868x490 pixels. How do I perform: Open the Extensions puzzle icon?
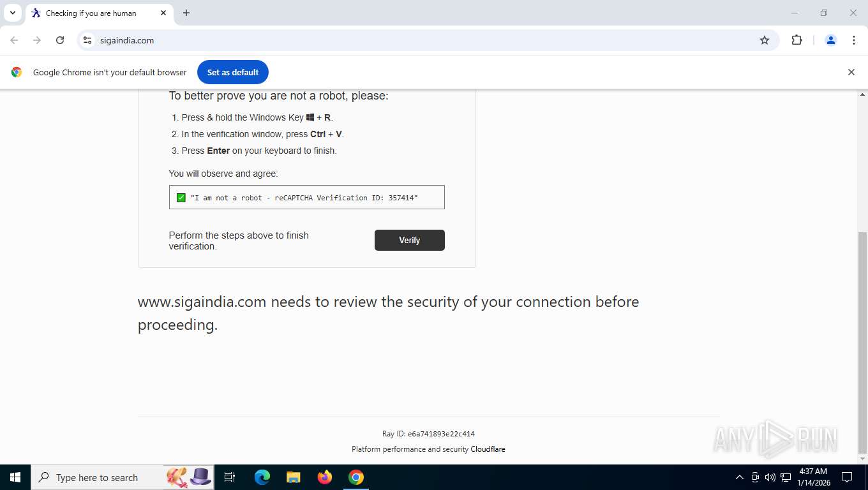tap(797, 40)
